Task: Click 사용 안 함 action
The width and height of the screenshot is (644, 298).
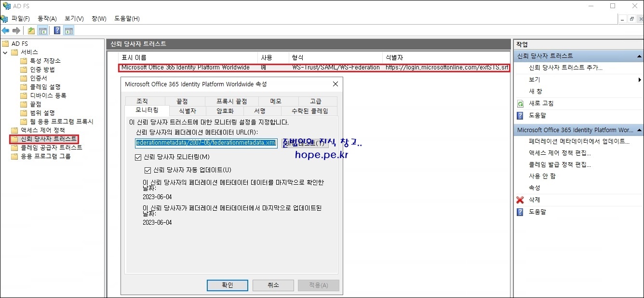Action: pos(542,176)
